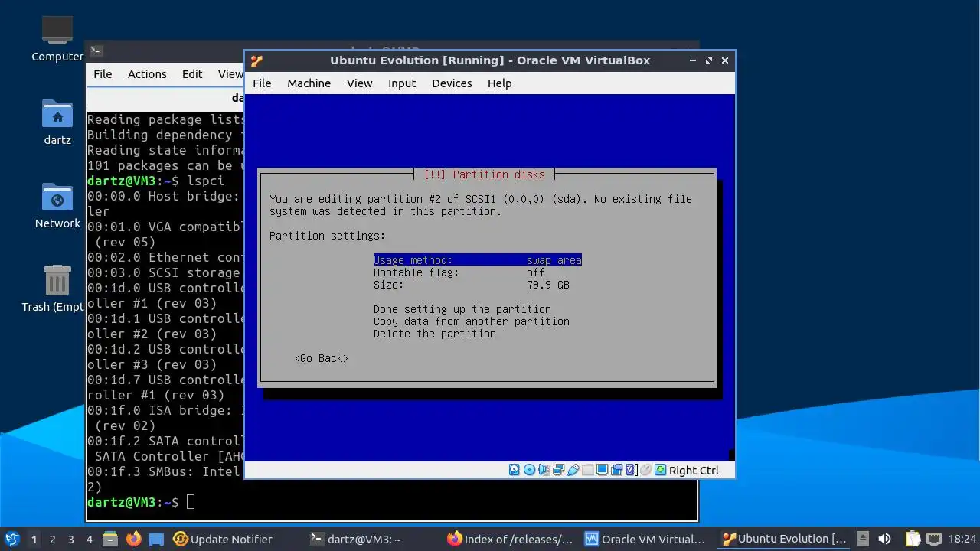Click the volume speaker tray icon
This screenshot has width=980, height=551.
coord(884,539)
